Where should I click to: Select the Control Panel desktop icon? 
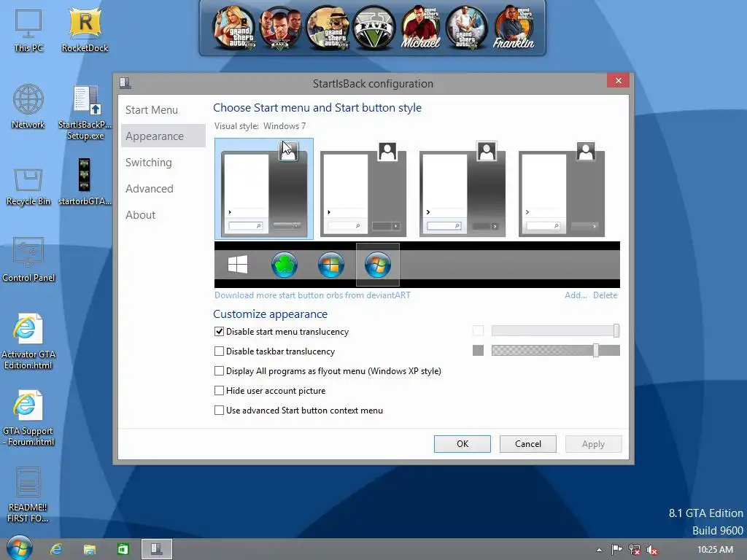click(28, 260)
